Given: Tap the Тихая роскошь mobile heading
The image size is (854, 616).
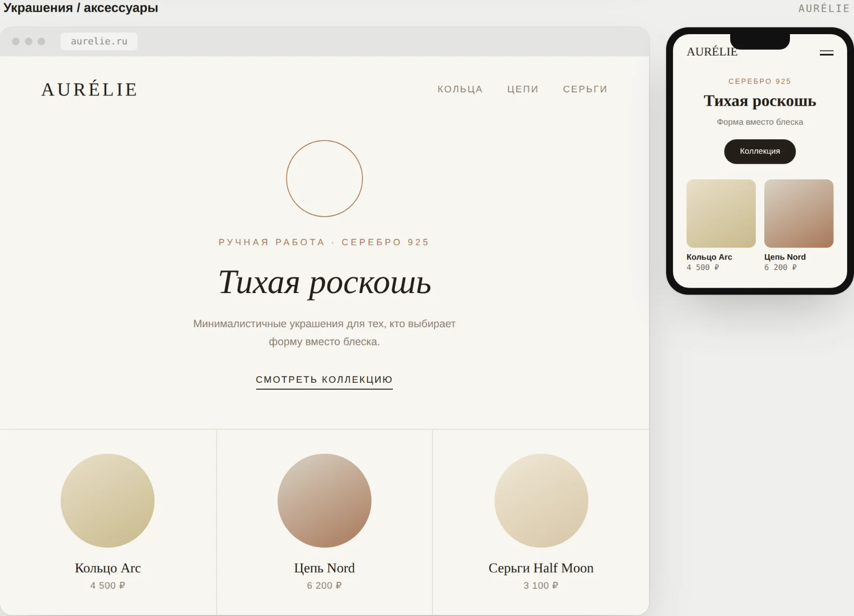Looking at the screenshot, I should tap(760, 101).
